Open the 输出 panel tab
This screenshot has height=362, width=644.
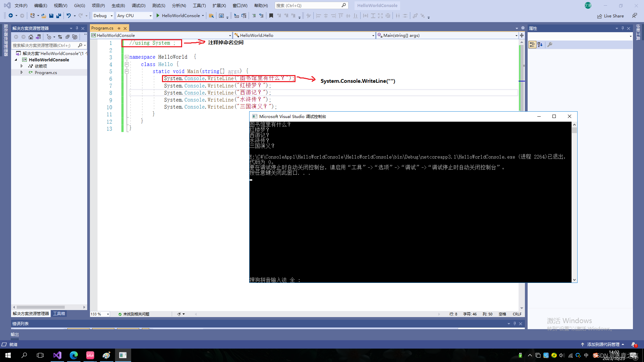[15, 335]
